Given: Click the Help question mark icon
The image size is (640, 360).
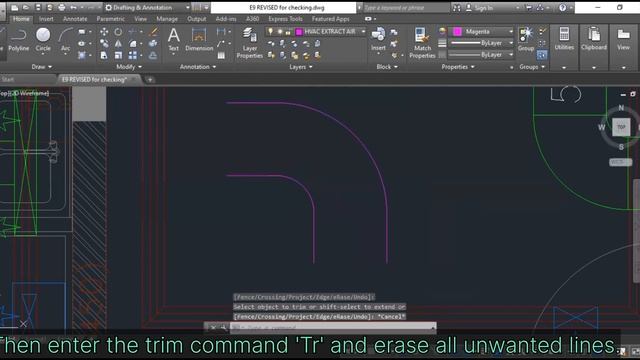Looking at the screenshot, I should (562, 7).
